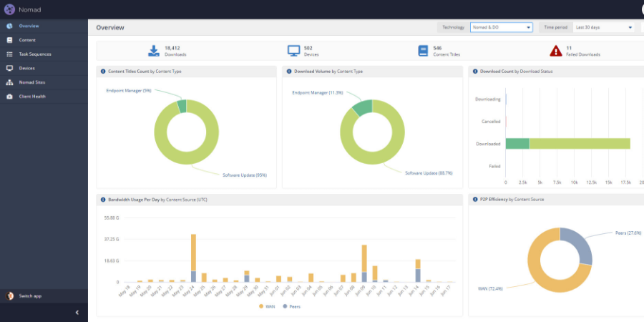Click the Nomad Sites hierarchy icon

[9, 82]
